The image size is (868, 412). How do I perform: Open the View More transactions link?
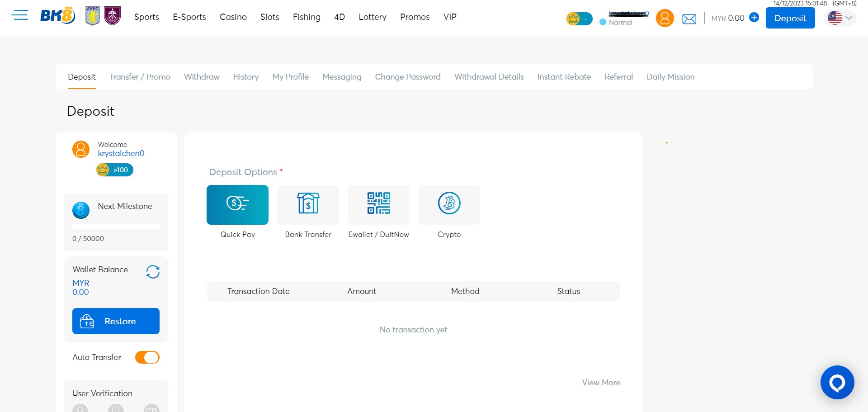click(601, 382)
